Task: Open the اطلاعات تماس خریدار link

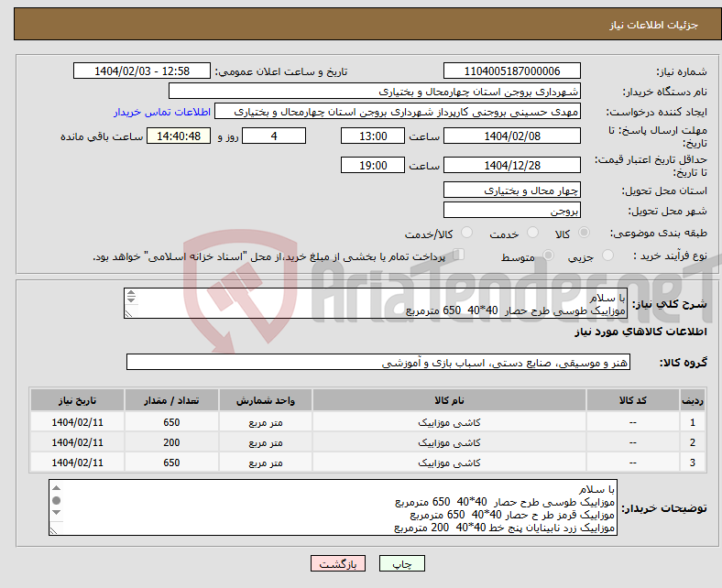Action: 162,112
